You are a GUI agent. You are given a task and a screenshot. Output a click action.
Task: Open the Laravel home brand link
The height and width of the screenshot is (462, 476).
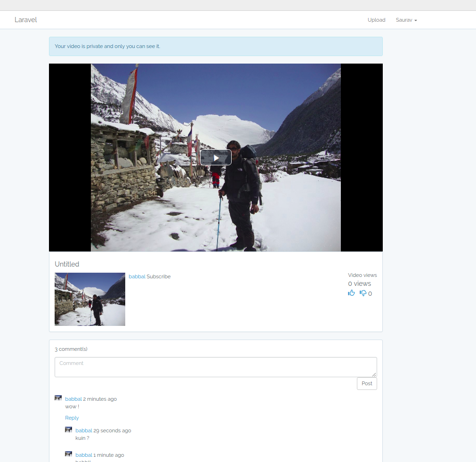[25, 20]
